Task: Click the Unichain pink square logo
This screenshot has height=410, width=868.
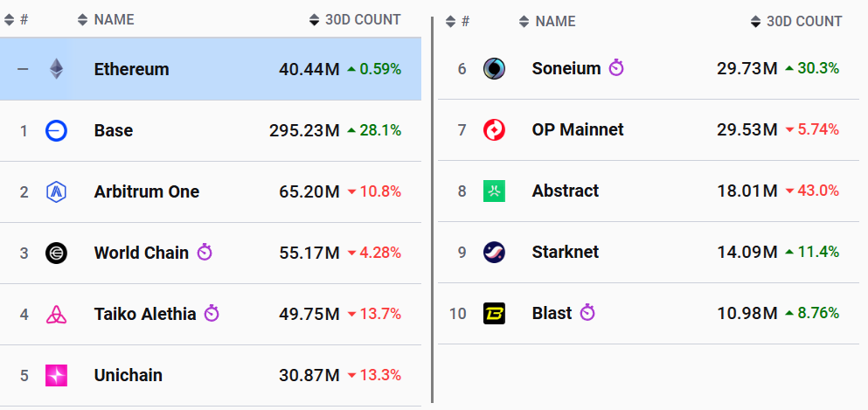Action: tap(57, 375)
